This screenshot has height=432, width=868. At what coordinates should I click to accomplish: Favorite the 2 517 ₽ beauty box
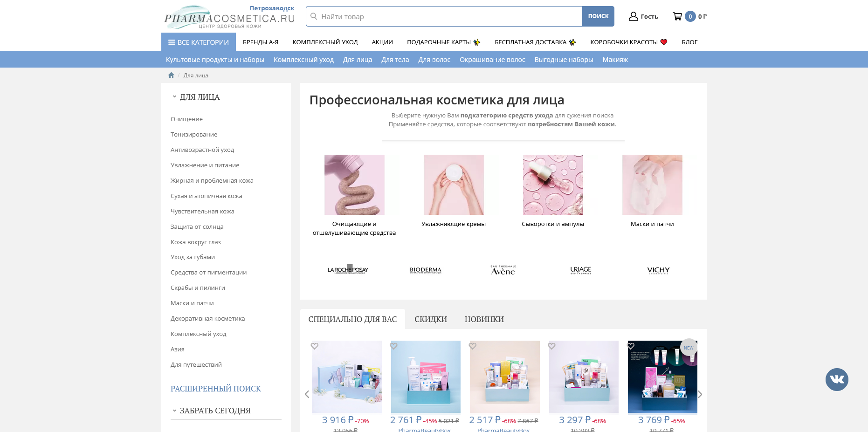coord(473,346)
